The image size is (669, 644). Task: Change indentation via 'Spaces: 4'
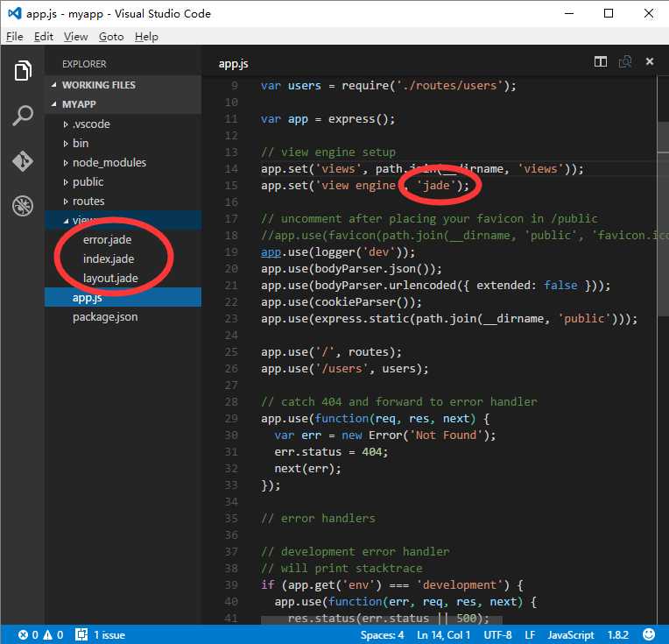click(x=382, y=635)
